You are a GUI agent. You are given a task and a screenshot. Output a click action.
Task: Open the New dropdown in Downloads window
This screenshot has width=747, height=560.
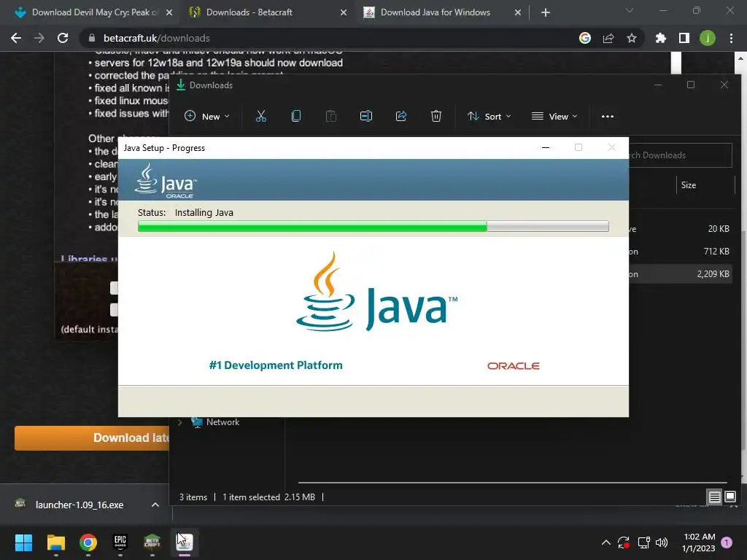[x=206, y=116]
